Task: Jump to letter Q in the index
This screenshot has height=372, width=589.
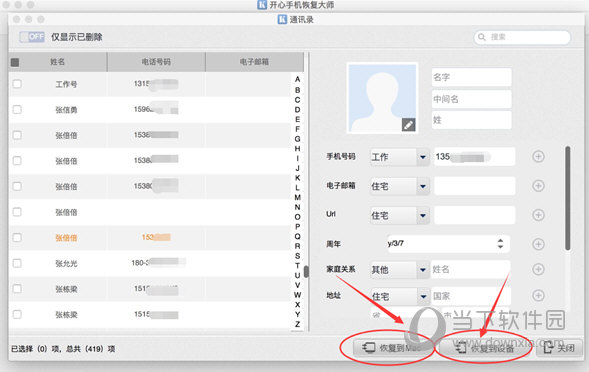Action: [x=298, y=236]
